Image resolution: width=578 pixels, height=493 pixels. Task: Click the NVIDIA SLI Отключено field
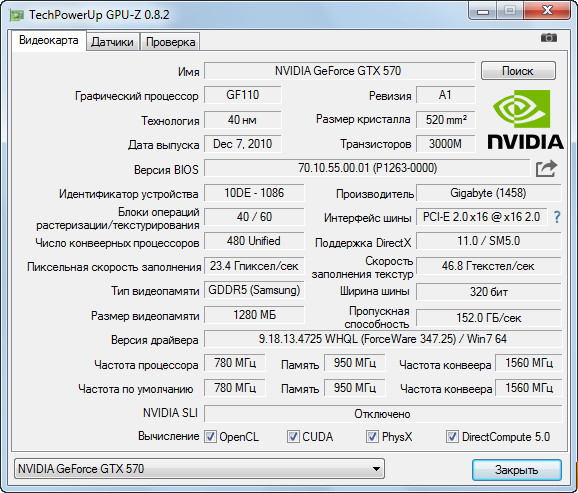pos(383,414)
